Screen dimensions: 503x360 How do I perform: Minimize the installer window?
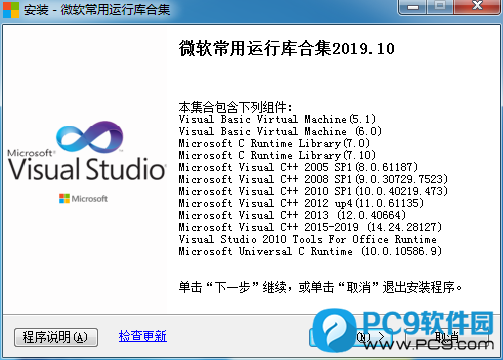pos(413,7)
